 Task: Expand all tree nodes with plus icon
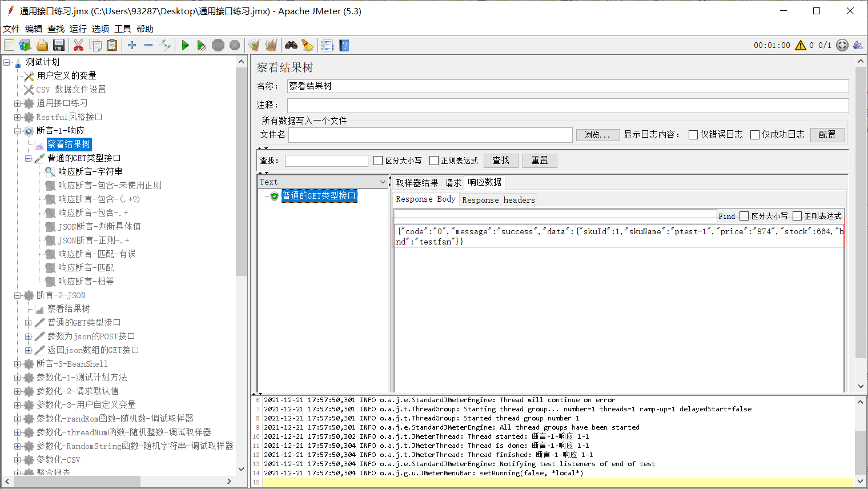(132, 45)
